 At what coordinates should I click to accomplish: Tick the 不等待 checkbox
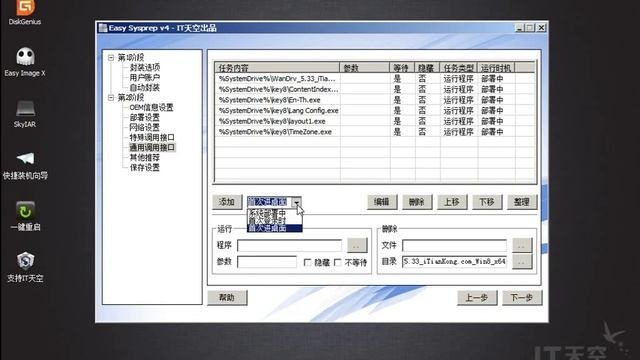click(338, 262)
